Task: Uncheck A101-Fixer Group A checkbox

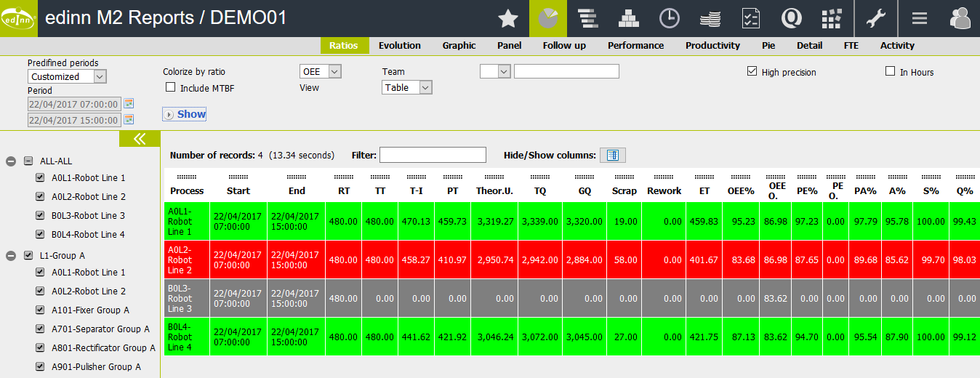Action: pyautogui.click(x=41, y=310)
